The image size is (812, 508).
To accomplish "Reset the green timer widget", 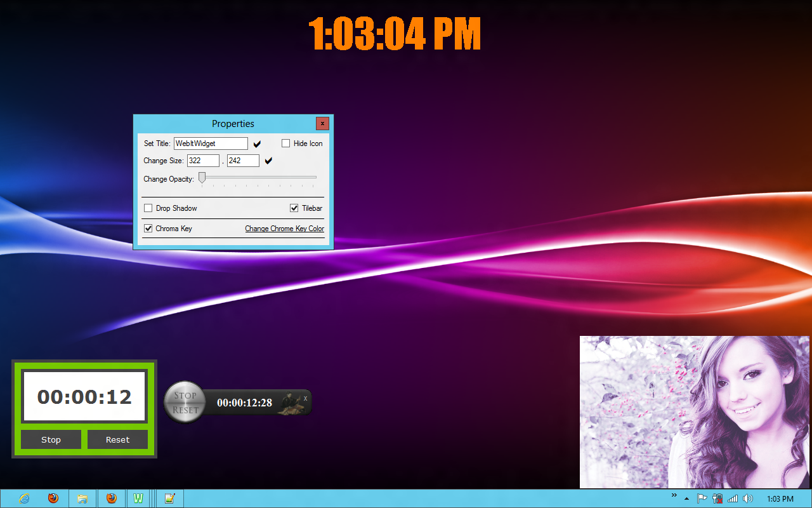I will tap(117, 439).
